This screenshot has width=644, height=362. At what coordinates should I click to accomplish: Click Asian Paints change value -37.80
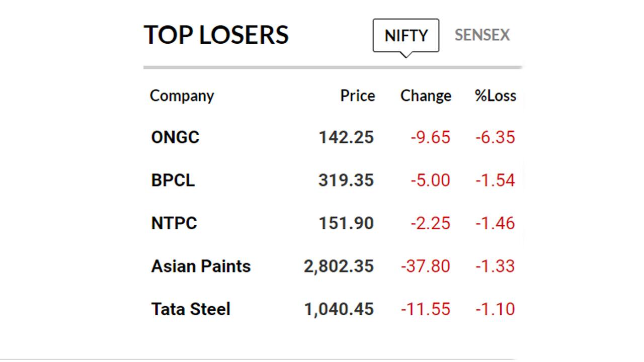[x=425, y=266]
